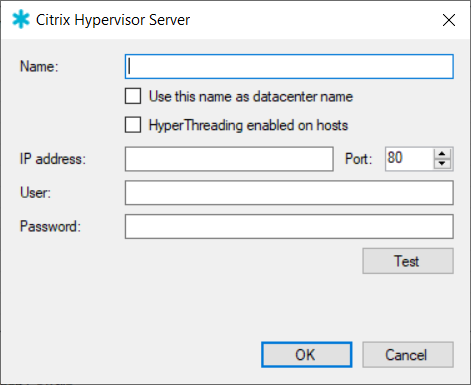Close the Citrix Hypervisor Server dialog
The image size is (471, 385).
tap(449, 20)
